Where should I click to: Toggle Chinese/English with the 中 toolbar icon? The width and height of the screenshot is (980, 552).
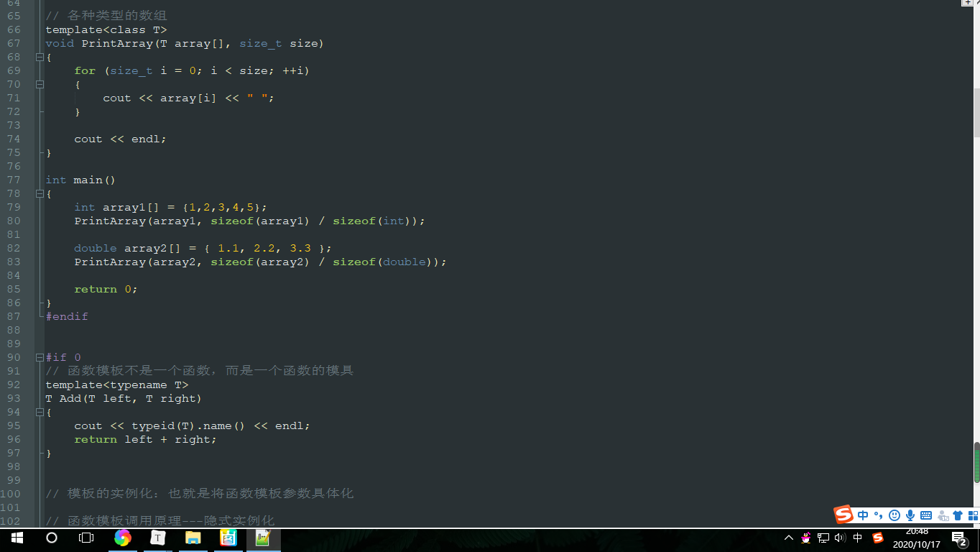pos(862,515)
